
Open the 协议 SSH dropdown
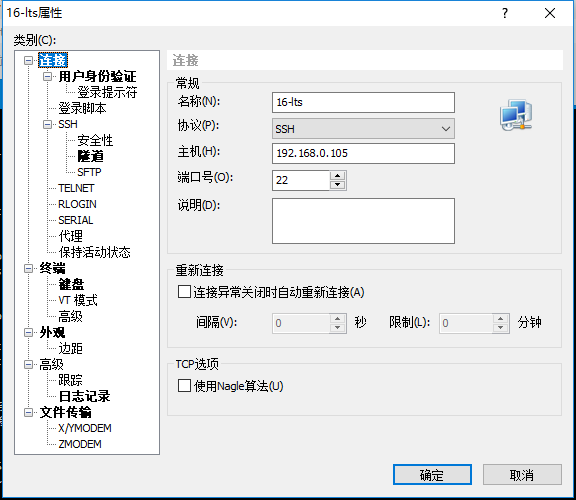point(363,129)
